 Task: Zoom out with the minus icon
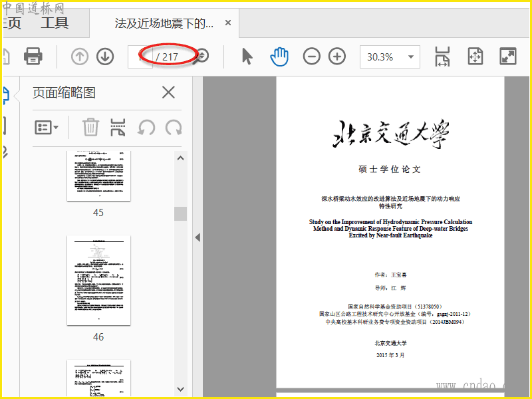[x=311, y=57]
